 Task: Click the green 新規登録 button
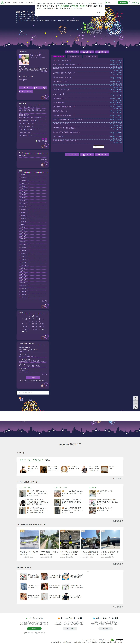pyautogui.click(x=123, y=3)
